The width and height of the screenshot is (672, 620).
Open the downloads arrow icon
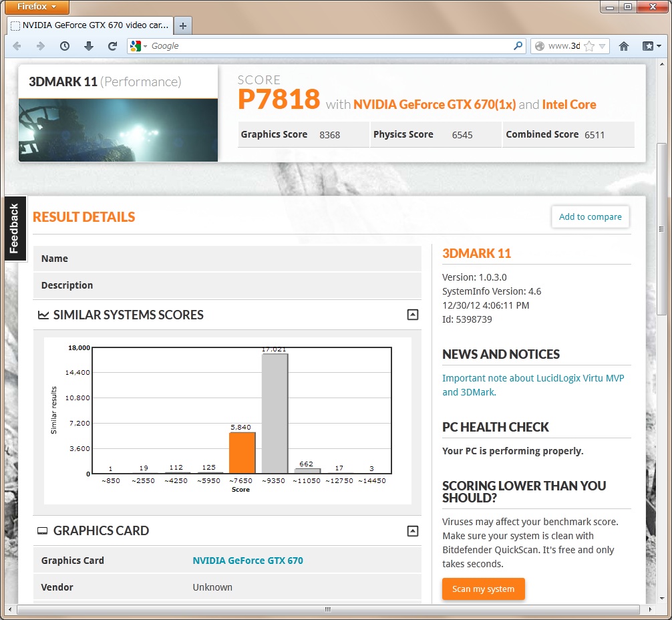(89, 46)
